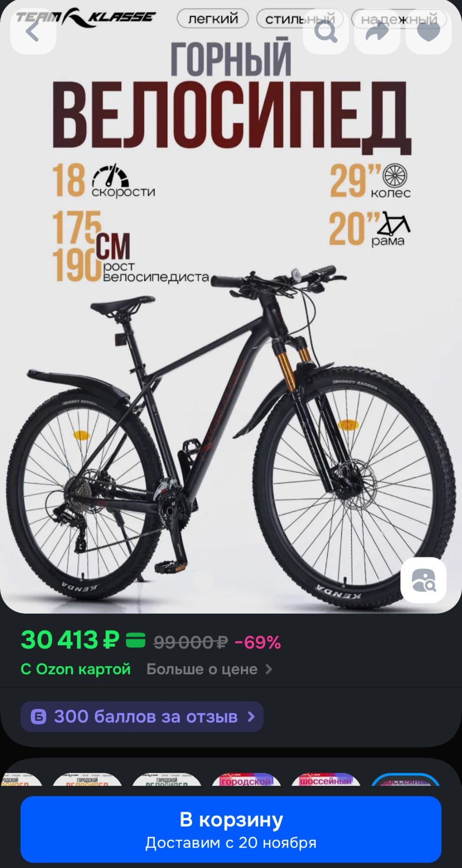Add the bicycle to favorites with the heart
Screen dimensions: 462x868
(x=428, y=31)
